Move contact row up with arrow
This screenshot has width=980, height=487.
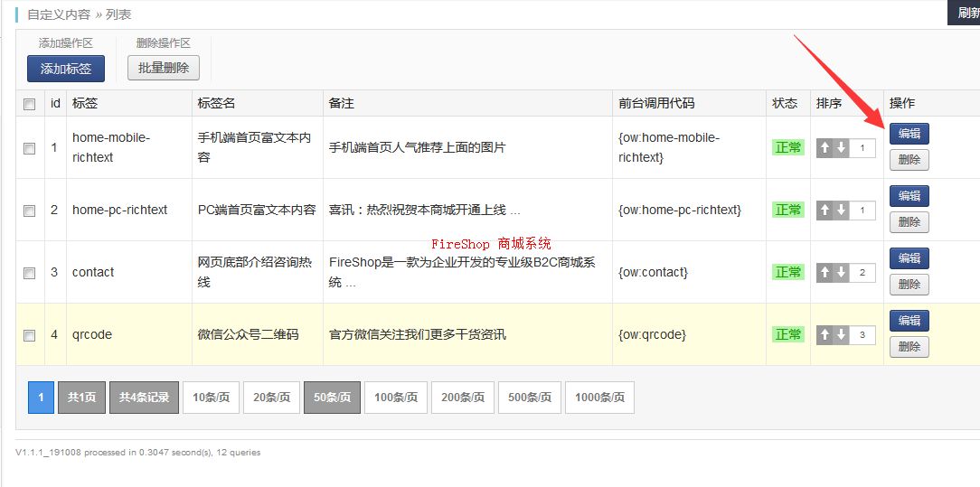pos(825,273)
